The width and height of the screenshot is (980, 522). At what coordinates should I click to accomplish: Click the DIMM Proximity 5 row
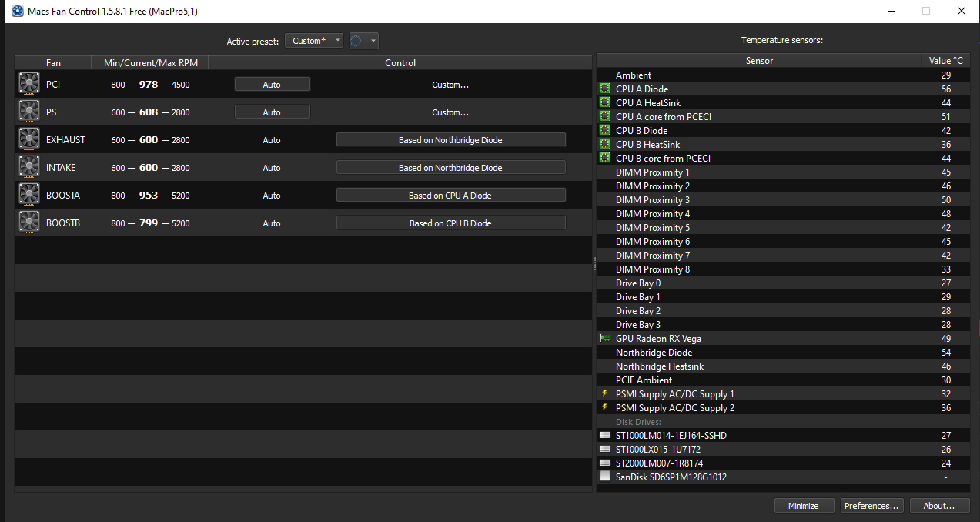[784, 228]
